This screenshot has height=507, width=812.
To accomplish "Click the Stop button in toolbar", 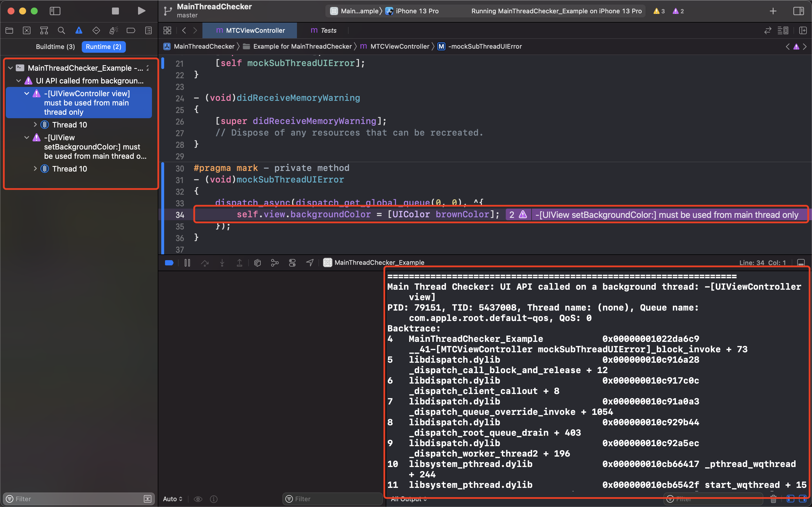I will (x=115, y=11).
